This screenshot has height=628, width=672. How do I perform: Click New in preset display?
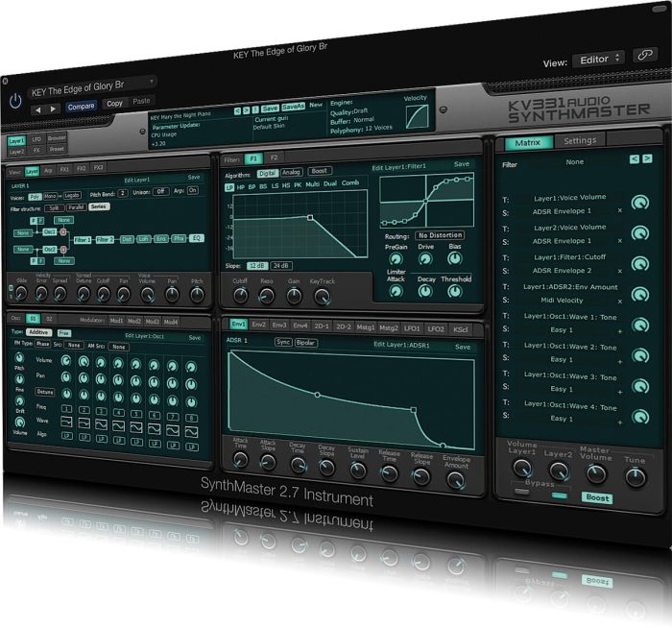click(x=316, y=105)
